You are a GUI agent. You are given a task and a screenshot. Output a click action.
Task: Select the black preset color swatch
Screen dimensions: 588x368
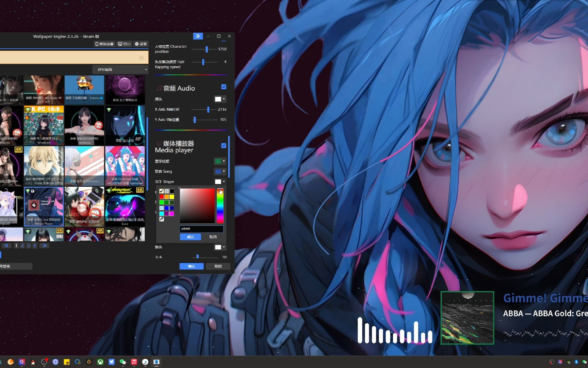click(x=172, y=191)
